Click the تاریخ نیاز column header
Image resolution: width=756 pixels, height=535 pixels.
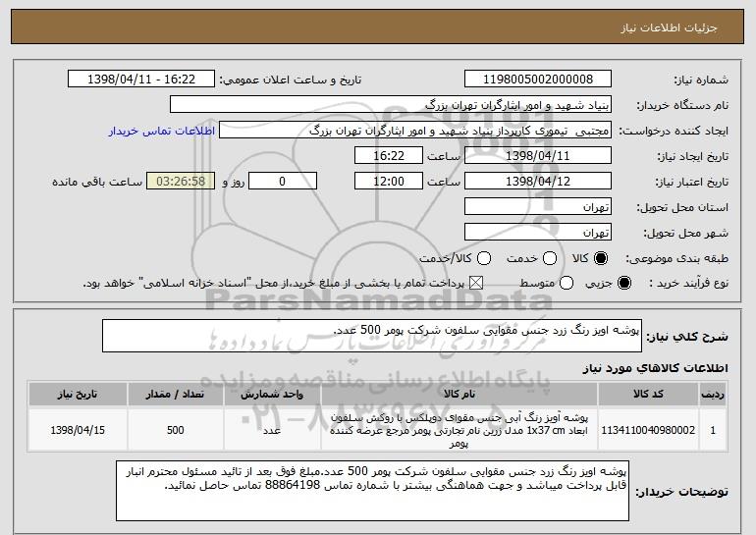pyautogui.click(x=78, y=395)
